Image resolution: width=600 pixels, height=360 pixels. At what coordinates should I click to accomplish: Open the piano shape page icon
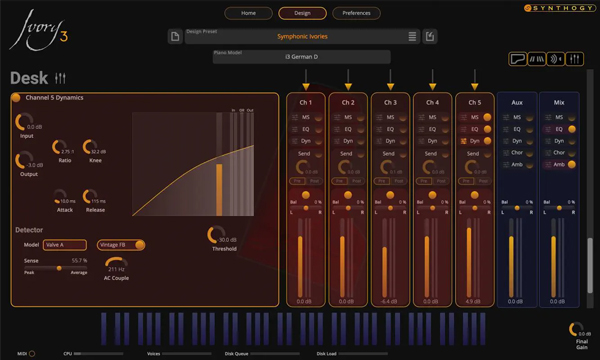coord(518,59)
